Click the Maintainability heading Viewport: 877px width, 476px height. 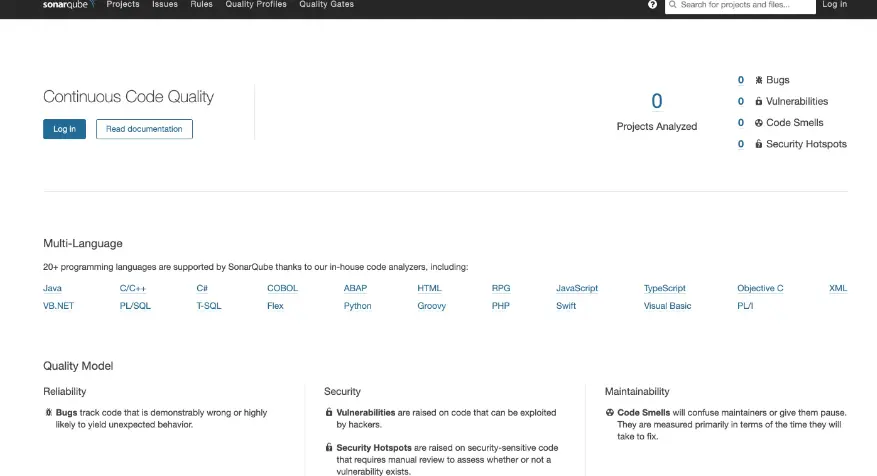pos(637,392)
